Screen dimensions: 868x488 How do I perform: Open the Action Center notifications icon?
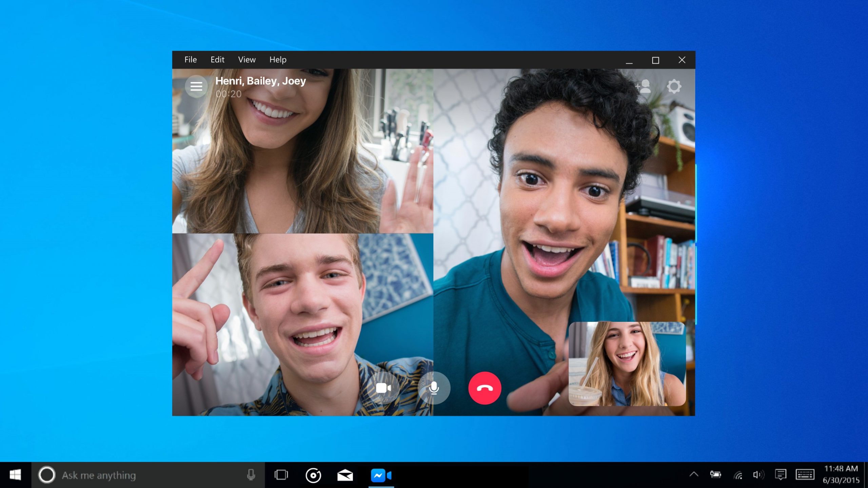pyautogui.click(x=781, y=475)
